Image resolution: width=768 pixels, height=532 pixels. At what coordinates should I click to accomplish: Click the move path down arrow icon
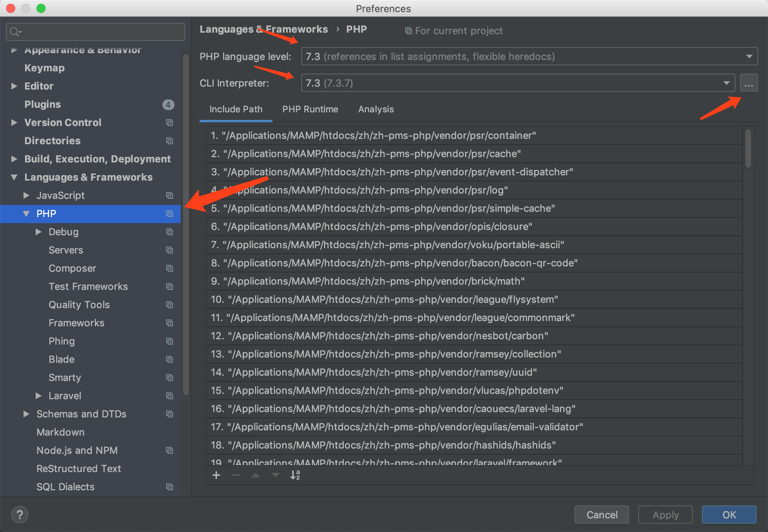coord(275,475)
